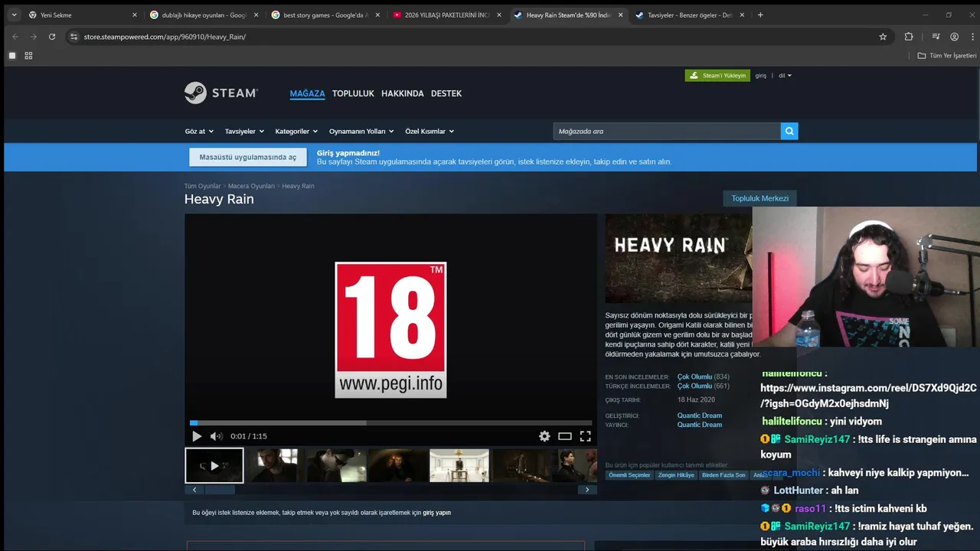Reload the page in the browser
Screen dimensions: 980x551
pyautogui.click(x=52, y=36)
